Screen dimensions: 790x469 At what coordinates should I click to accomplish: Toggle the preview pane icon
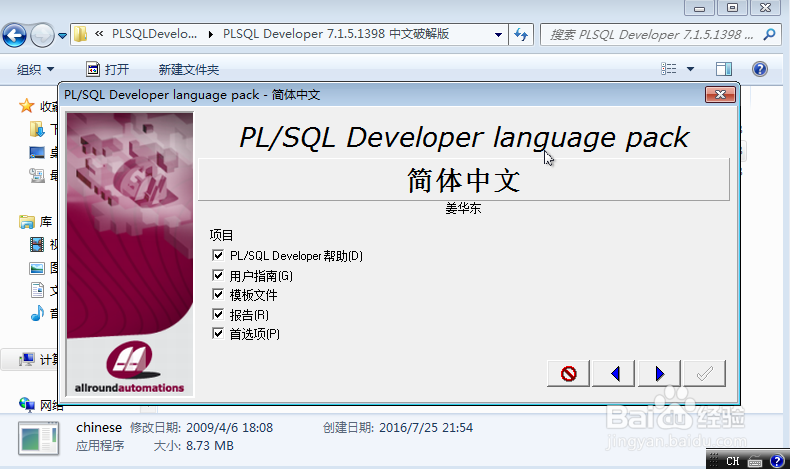[x=724, y=69]
